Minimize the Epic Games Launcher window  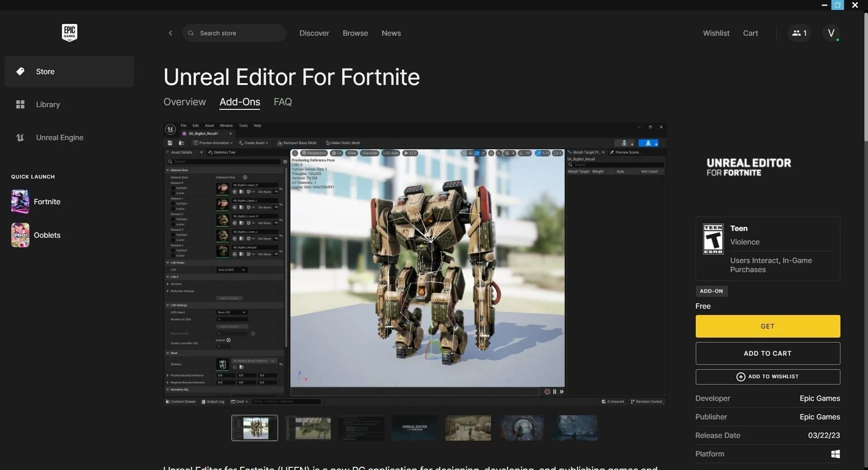(824, 5)
